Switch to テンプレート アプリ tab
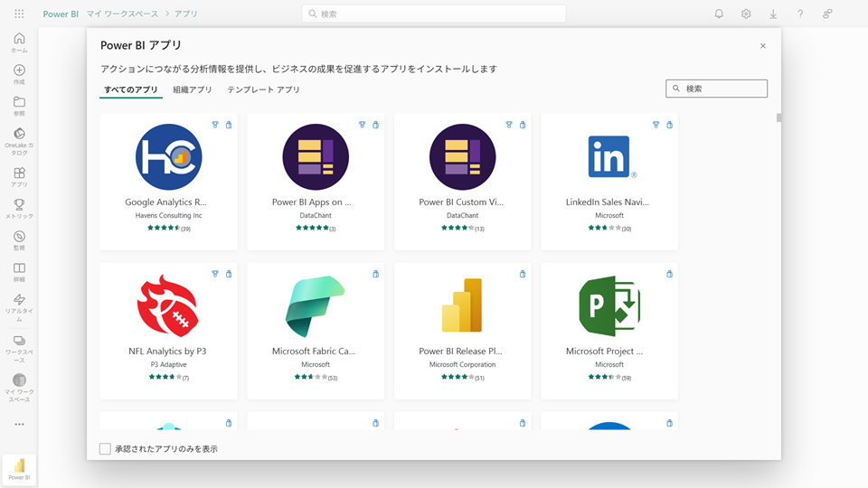Image resolution: width=868 pixels, height=488 pixels. click(263, 89)
